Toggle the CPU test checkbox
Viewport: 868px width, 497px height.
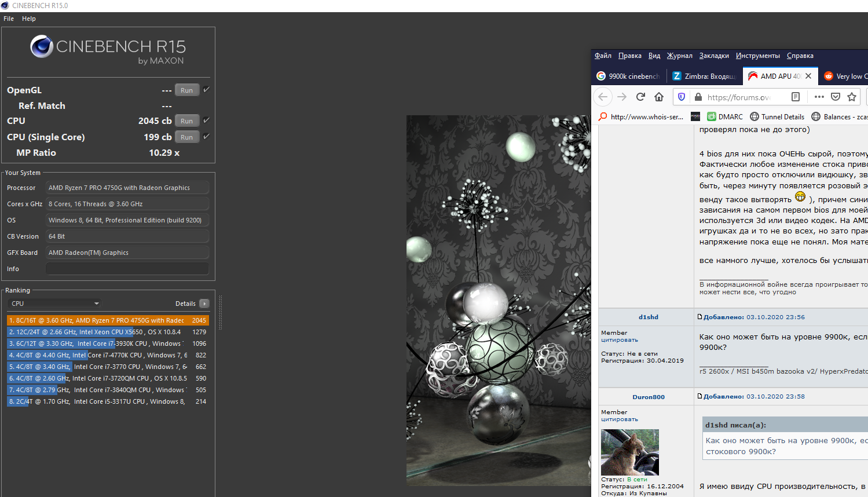point(206,120)
